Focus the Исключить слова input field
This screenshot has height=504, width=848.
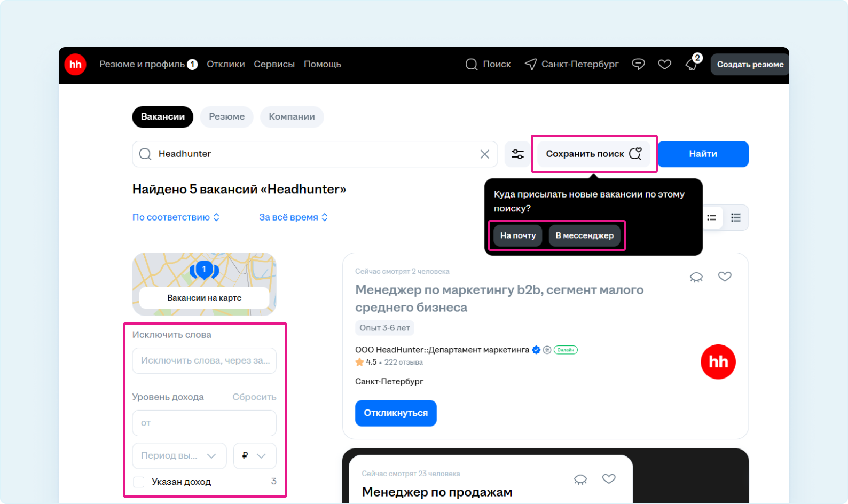[205, 361]
